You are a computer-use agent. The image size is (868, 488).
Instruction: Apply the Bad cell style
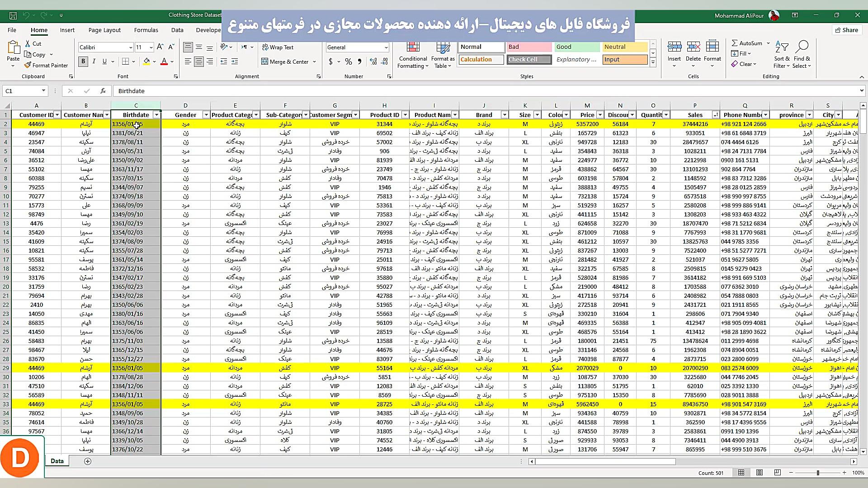(529, 47)
